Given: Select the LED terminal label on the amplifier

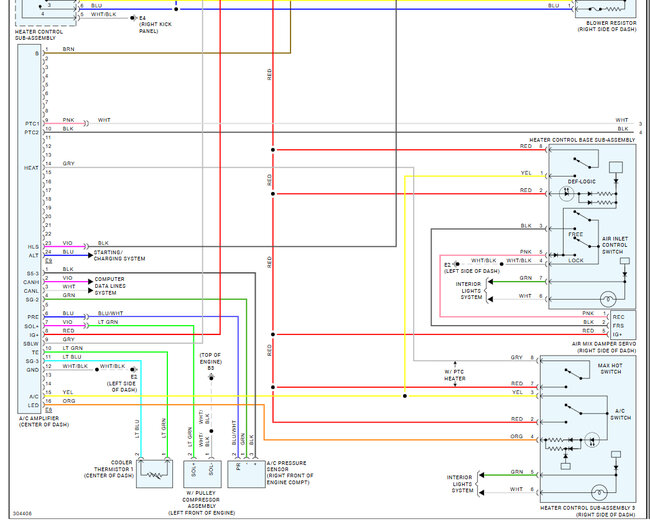Looking at the screenshot, I should click(x=33, y=405).
